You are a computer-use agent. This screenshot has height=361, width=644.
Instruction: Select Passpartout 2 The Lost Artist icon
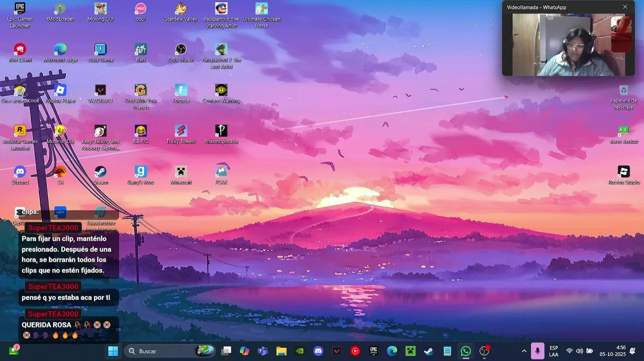[221, 56]
